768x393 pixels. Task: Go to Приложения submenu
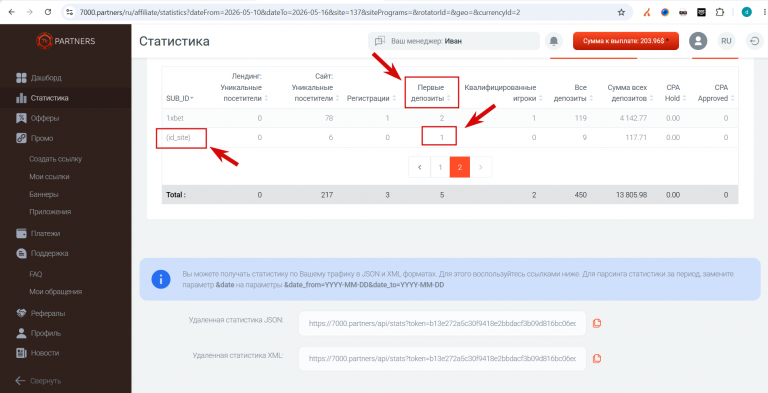(50, 212)
